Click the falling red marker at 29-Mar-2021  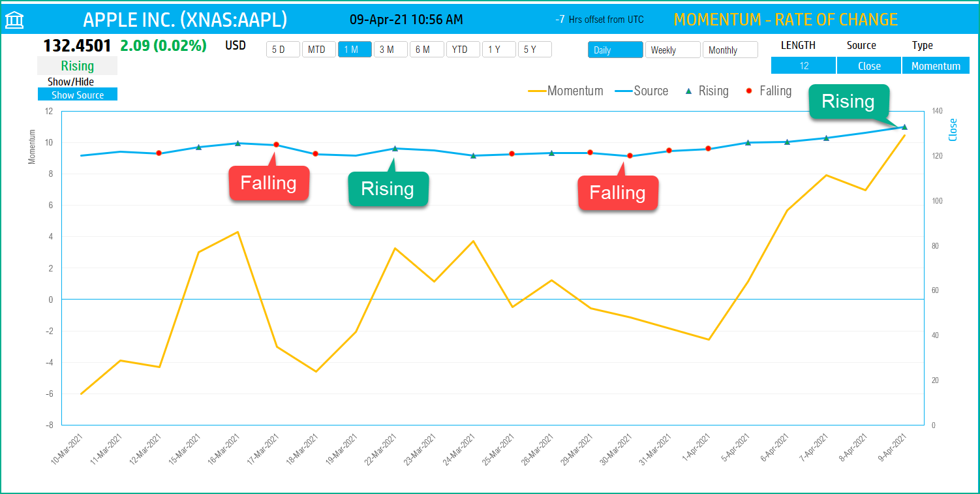point(590,153)
